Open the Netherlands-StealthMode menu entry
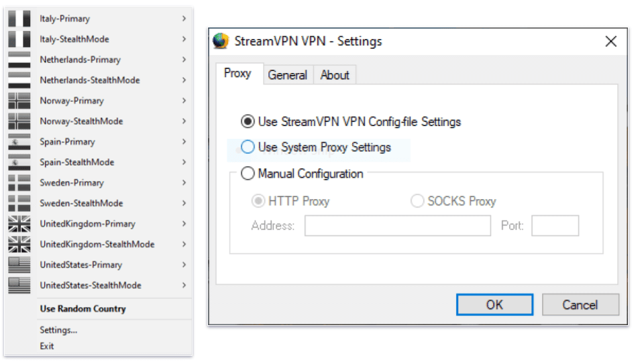 pos(99,80)
